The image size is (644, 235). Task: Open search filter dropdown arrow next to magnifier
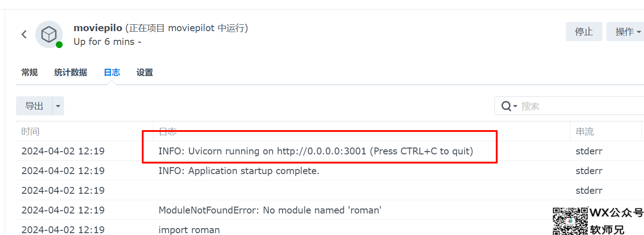[515, 106]
